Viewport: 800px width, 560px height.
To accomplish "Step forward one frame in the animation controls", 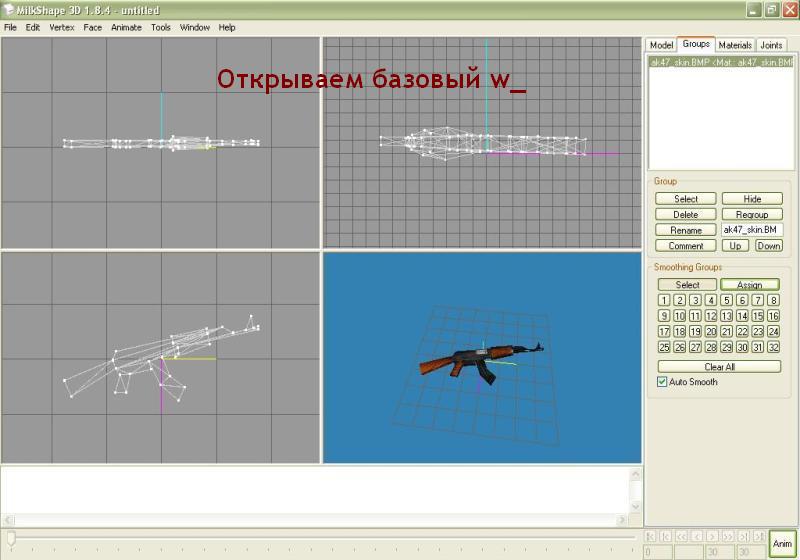I will [x=713, y=537].
